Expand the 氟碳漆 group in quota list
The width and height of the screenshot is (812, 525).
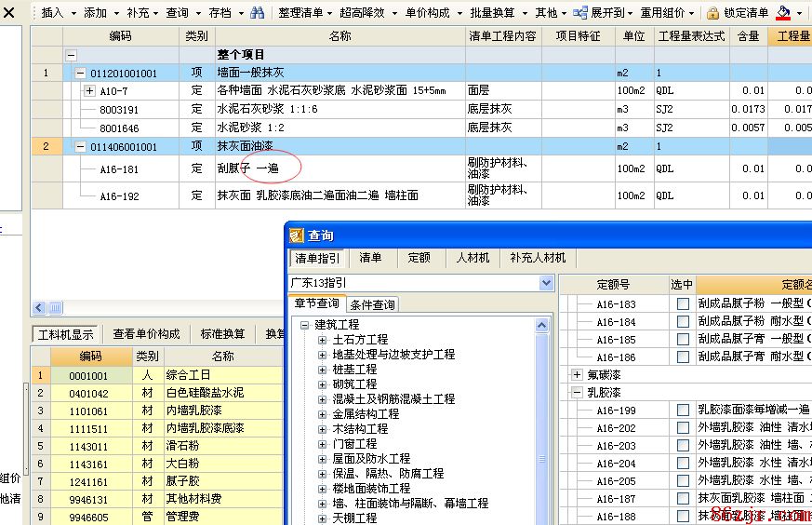(577, 375)
